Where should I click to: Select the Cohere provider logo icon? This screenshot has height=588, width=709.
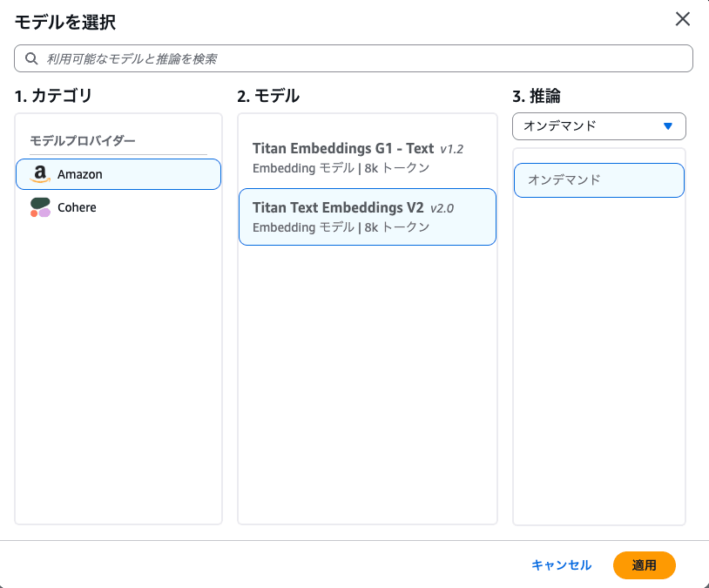coord(40,207)
